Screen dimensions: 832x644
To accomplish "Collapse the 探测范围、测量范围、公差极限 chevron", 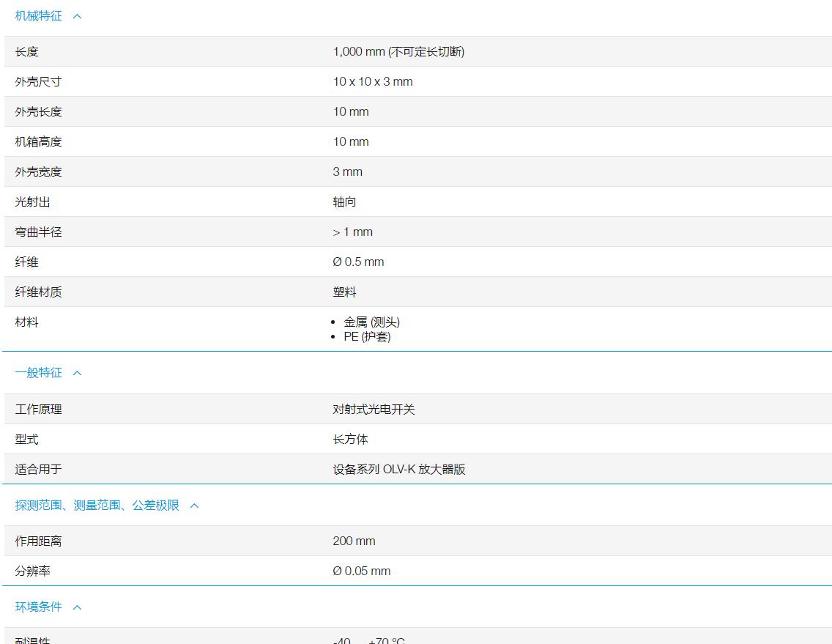I will pyautogui.click(x=194, y=505).
